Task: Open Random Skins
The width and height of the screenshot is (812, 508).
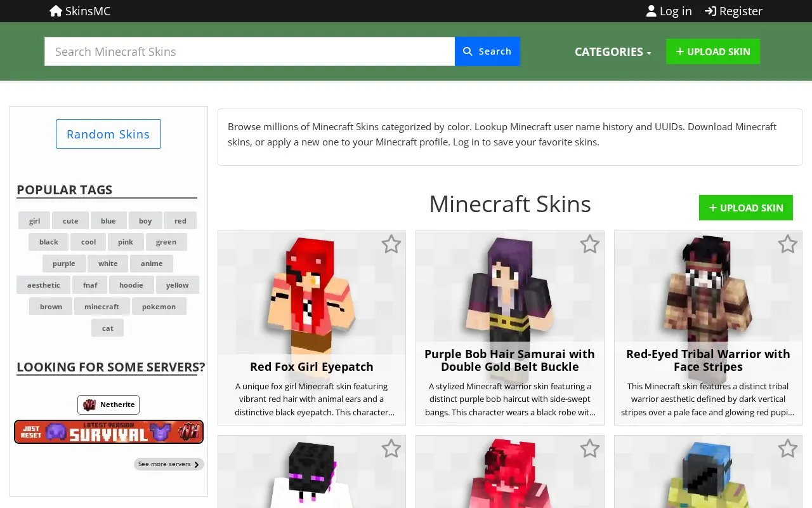Action: 108,134
